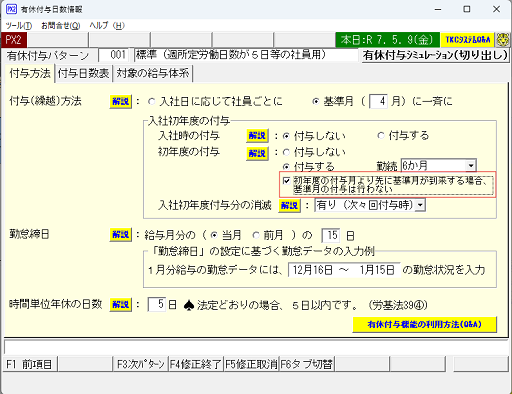
Task: Click the 基準月 month input field
Action: (378, 101)
